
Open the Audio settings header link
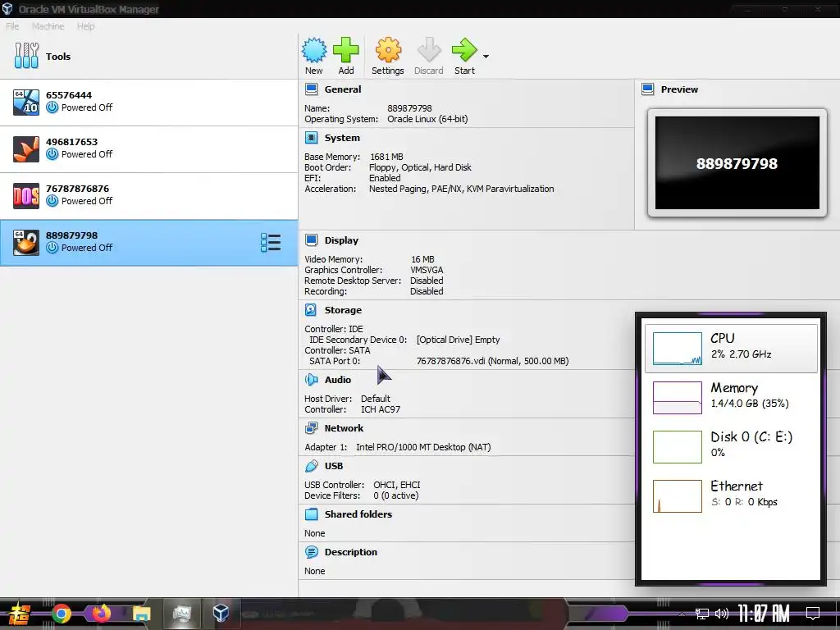point(338,379)
